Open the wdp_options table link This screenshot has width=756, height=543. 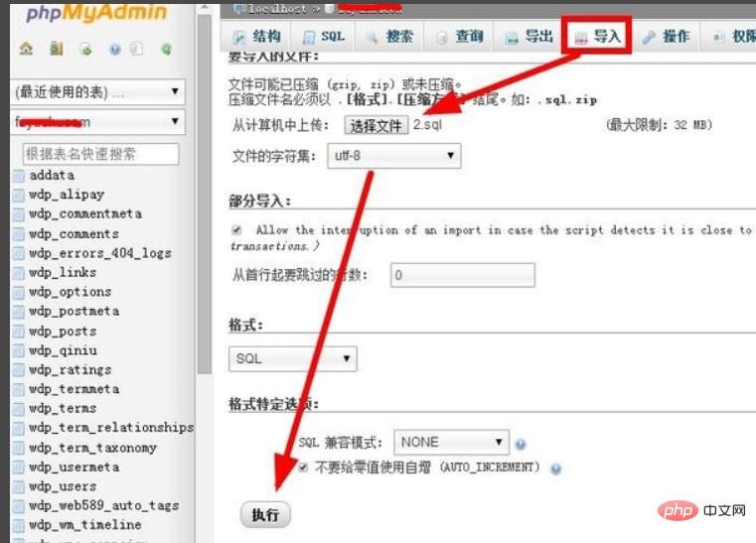[70, 292]
